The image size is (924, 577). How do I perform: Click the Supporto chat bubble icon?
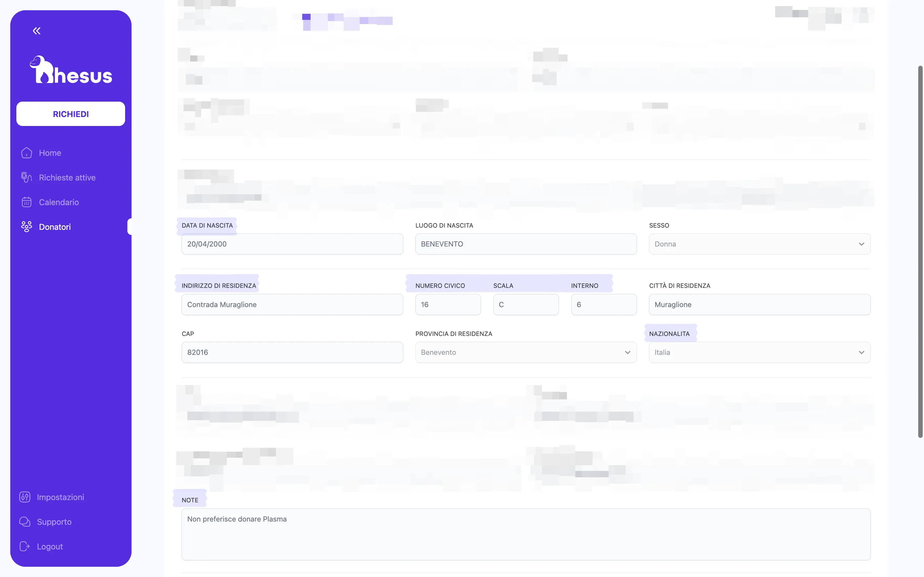point(24,521)
